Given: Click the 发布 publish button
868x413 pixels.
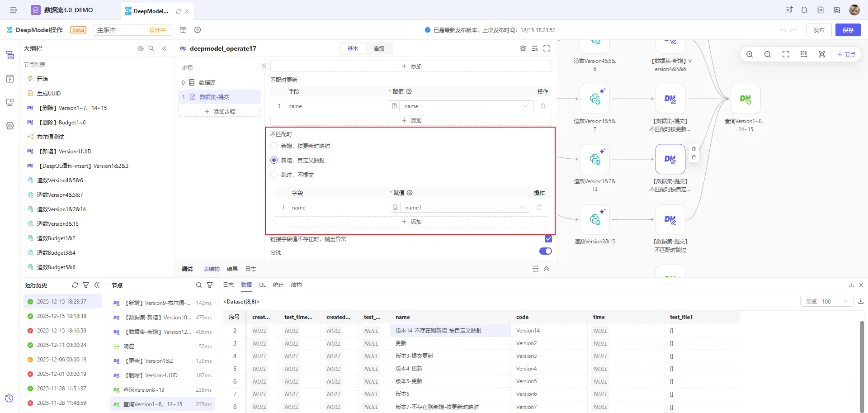Looking at the screenshot, I should click(819, 30).
